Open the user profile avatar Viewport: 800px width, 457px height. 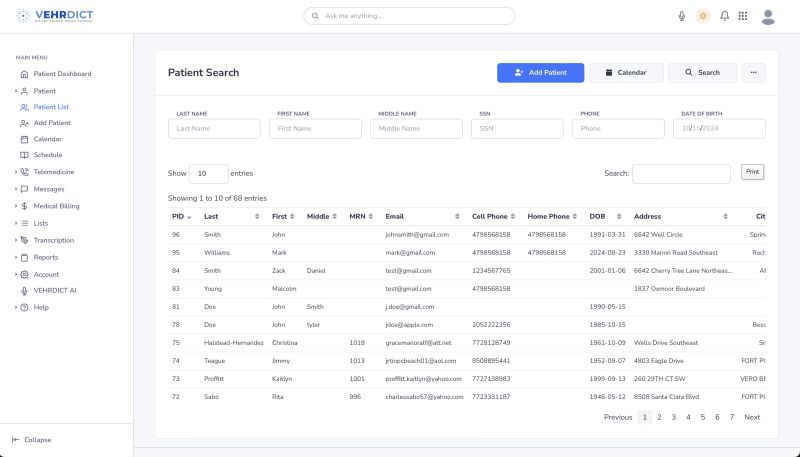coord(768,17)
